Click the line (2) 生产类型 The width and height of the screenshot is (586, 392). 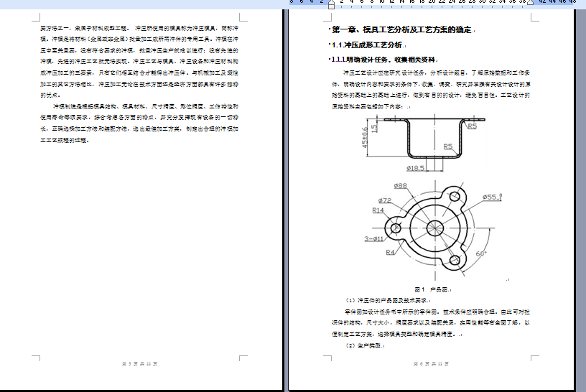pyautogui.click(x=364, y=345)
